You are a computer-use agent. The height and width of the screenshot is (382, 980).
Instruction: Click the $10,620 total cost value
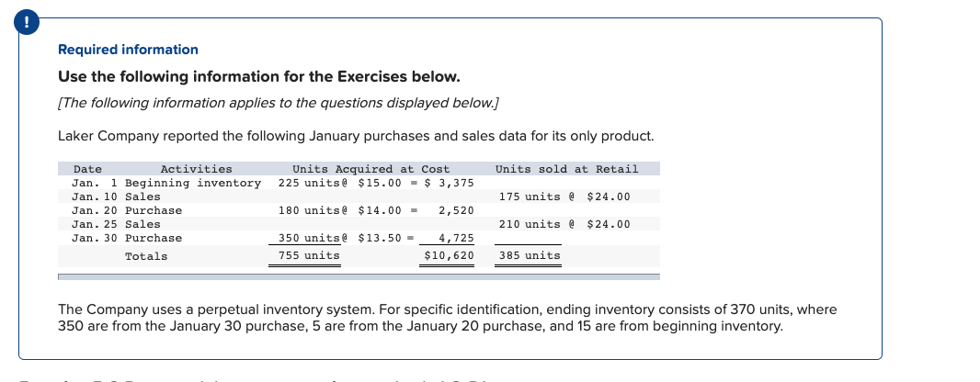(449, 255)
